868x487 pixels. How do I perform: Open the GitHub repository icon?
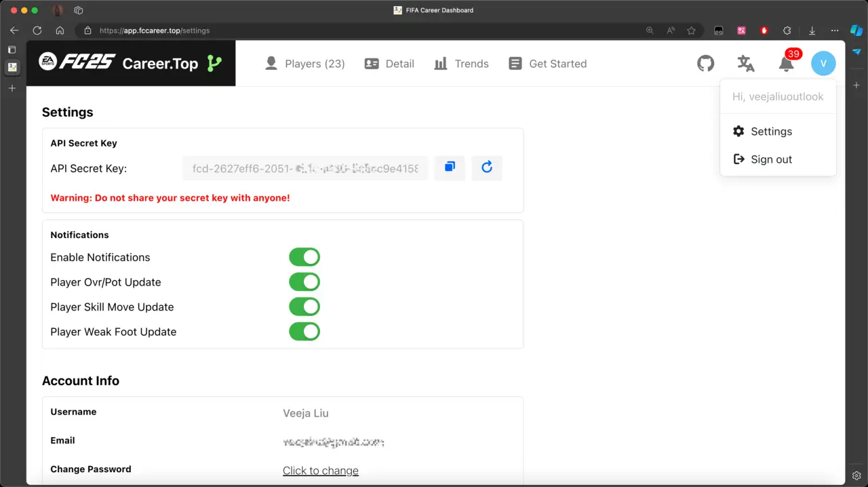pos(706,64)
